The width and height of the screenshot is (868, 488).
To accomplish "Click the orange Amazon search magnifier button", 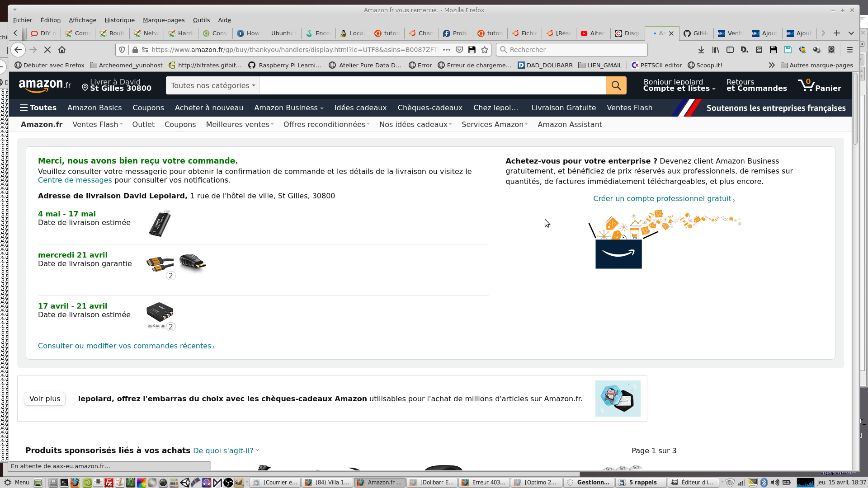I will click(x=616, y=85).
